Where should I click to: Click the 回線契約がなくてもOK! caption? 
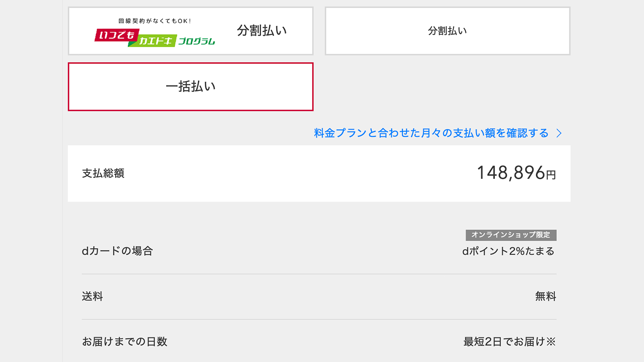[155, 21]
